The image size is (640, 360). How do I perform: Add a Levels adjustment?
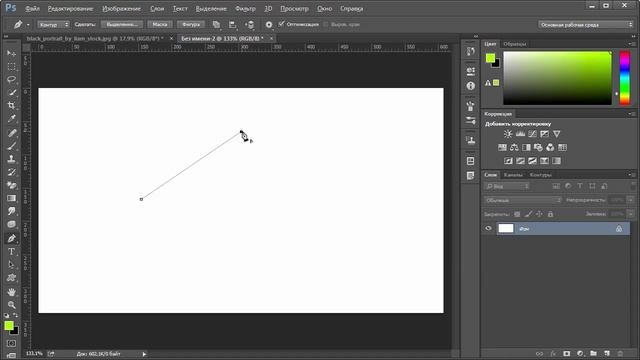pos(520,134)
